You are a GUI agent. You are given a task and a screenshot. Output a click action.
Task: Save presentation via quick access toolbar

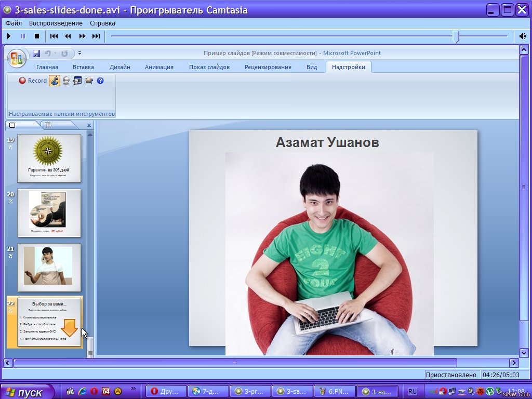coord(36,54)
